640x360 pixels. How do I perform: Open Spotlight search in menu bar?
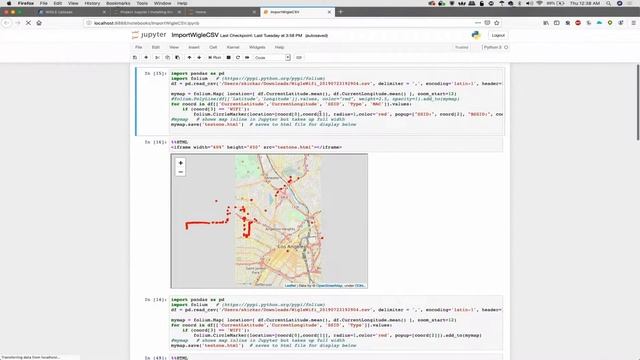609,3
